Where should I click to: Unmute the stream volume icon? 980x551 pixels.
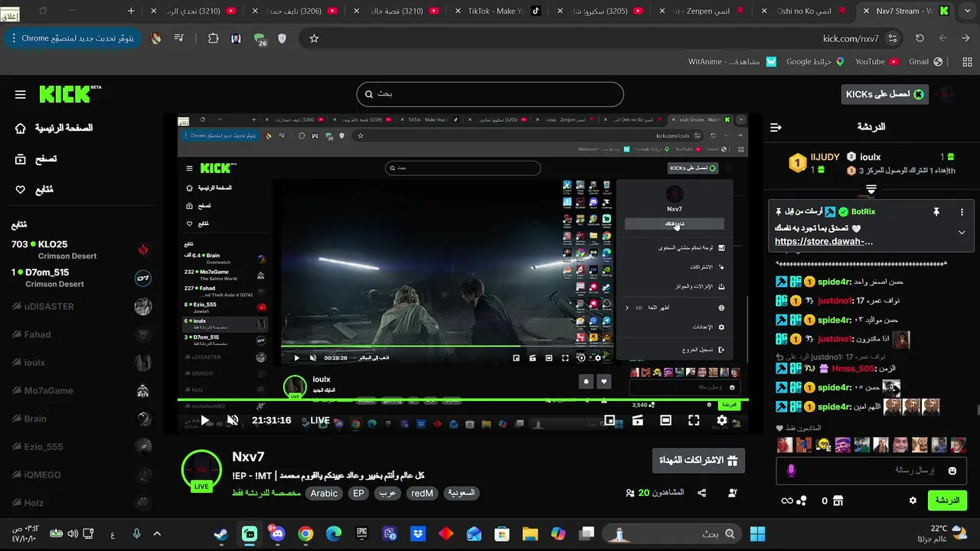[x=233, y=420]
